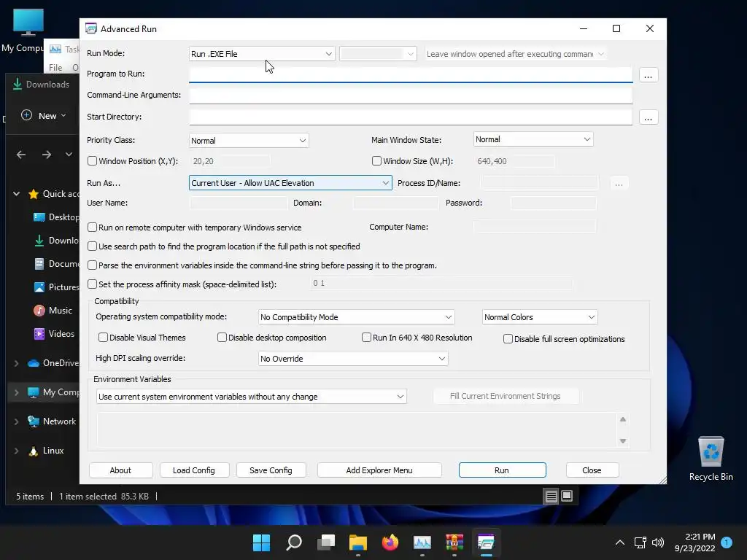Switch Explorer to large thumbnails view icon
Viewport: 747px width, 560px height.
[567, 496]
